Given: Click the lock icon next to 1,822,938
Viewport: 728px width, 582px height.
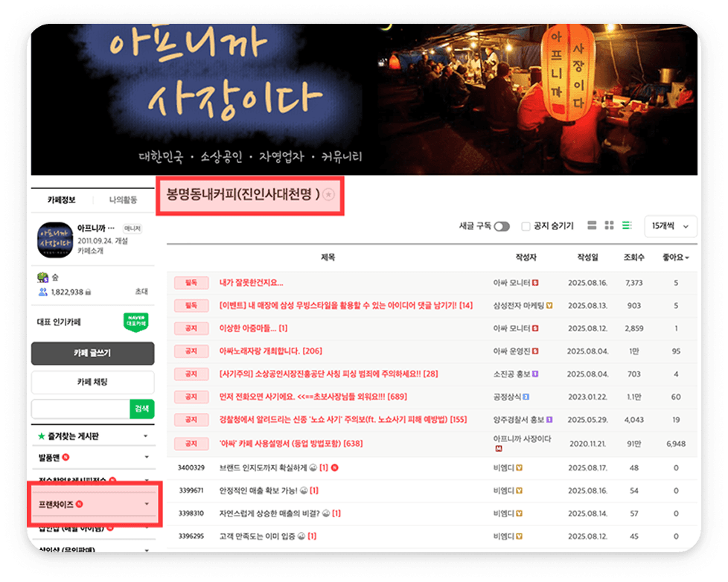Looking at the screenshot, I should point(89,292).
